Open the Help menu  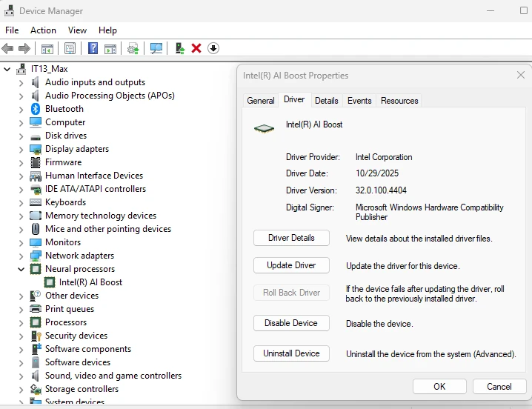(107, 30)
